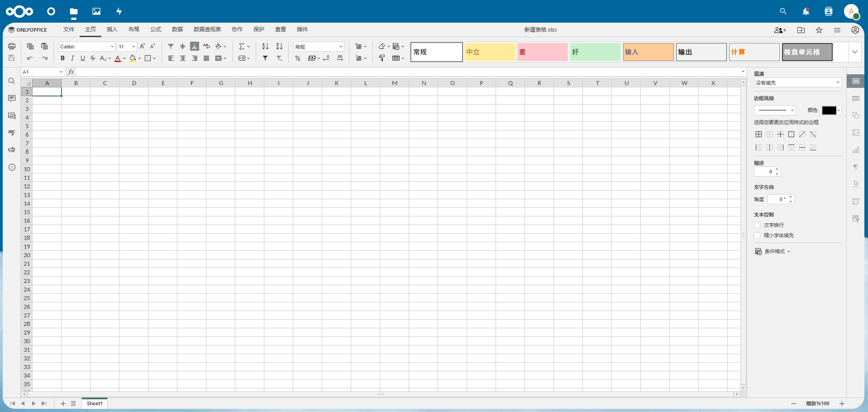Apply the 检查单元格 cell style

click(x=807, y=52)
